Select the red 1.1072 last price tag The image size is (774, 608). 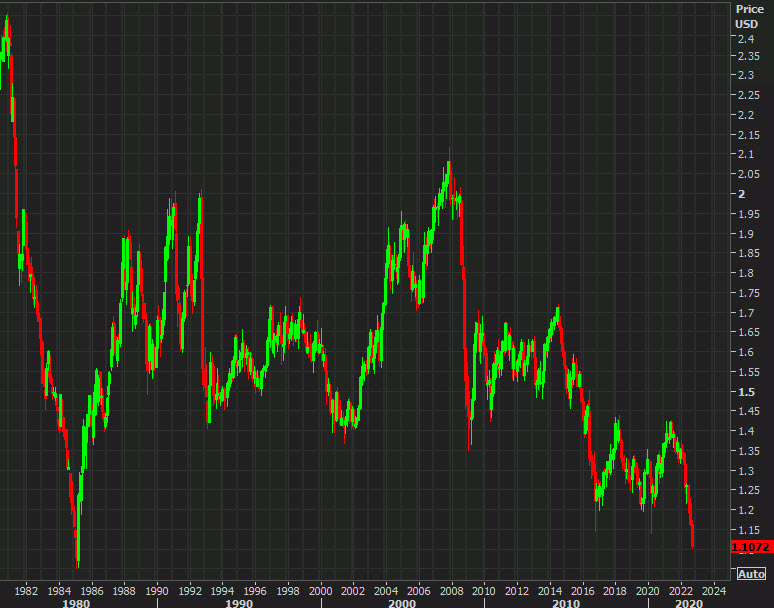pyautogui.click(x=752, y=547)
